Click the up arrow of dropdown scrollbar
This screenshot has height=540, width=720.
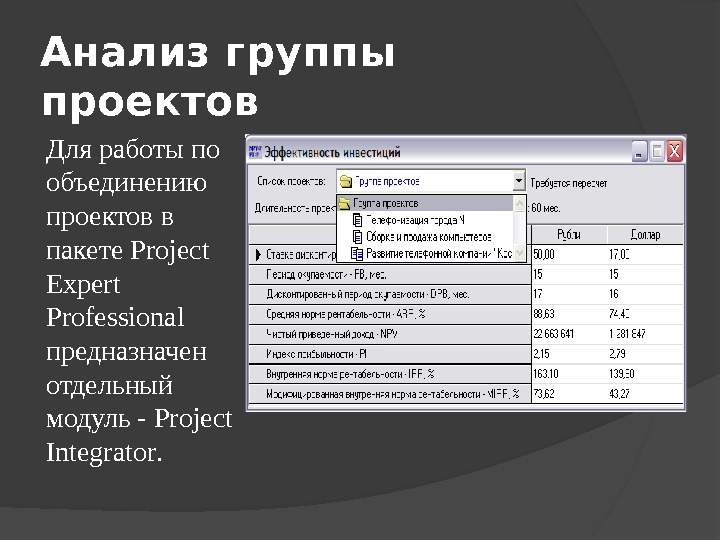coord(519,203)
